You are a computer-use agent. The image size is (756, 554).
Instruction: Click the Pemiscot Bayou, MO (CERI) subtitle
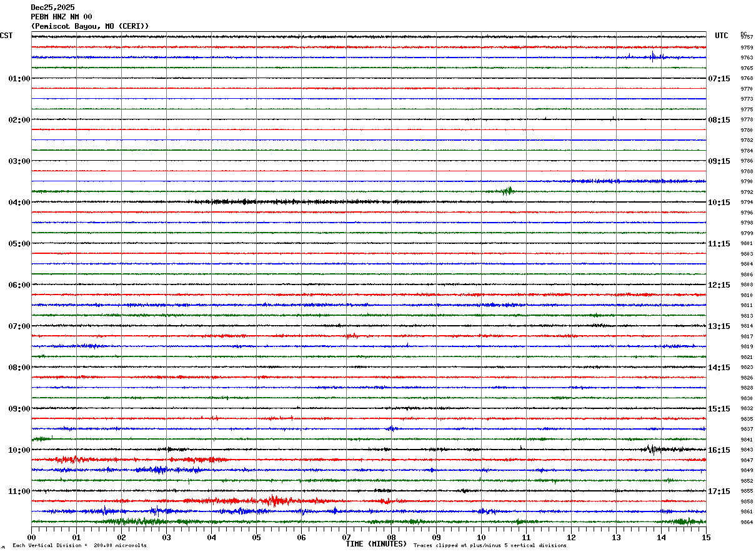click(90, 26)
